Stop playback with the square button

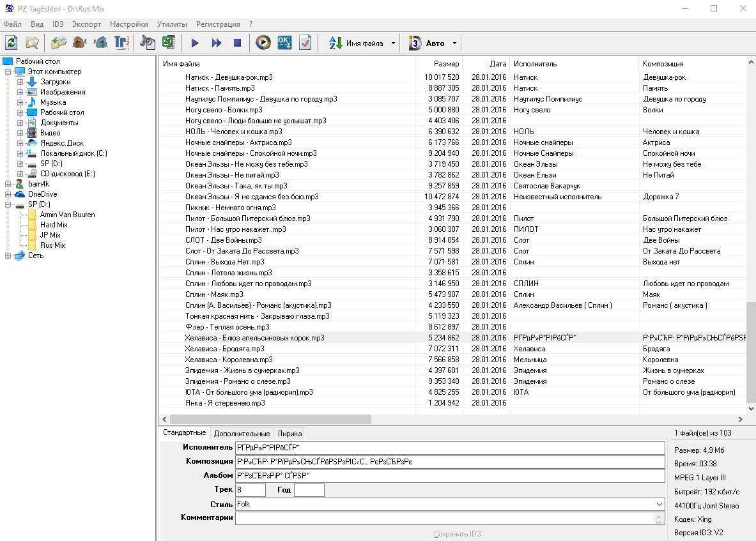(x=237, y=43)
